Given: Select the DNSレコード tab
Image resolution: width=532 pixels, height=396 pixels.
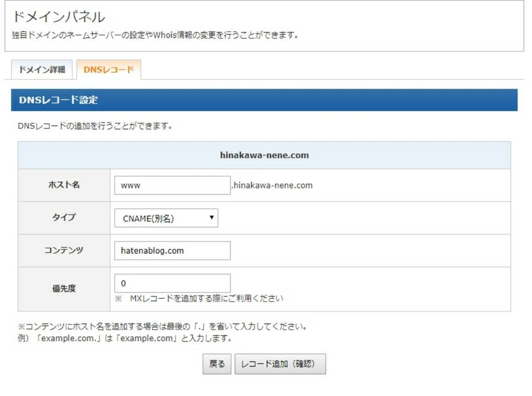Looking at the screenshot, I should (x=108, y=68).
